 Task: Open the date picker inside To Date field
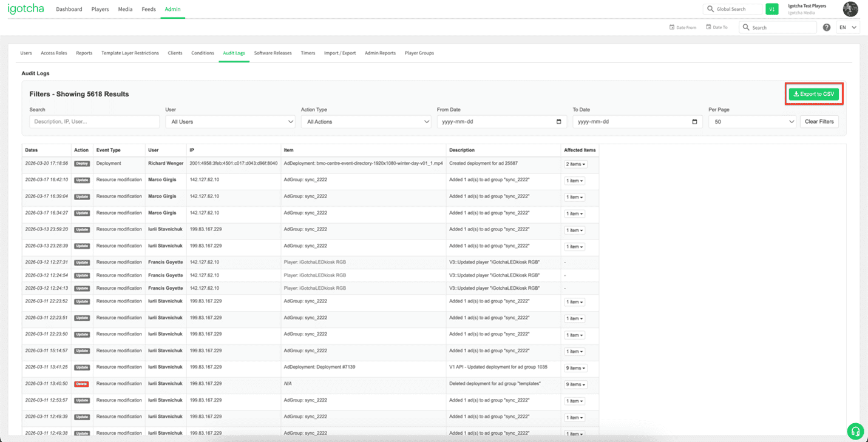694,121
